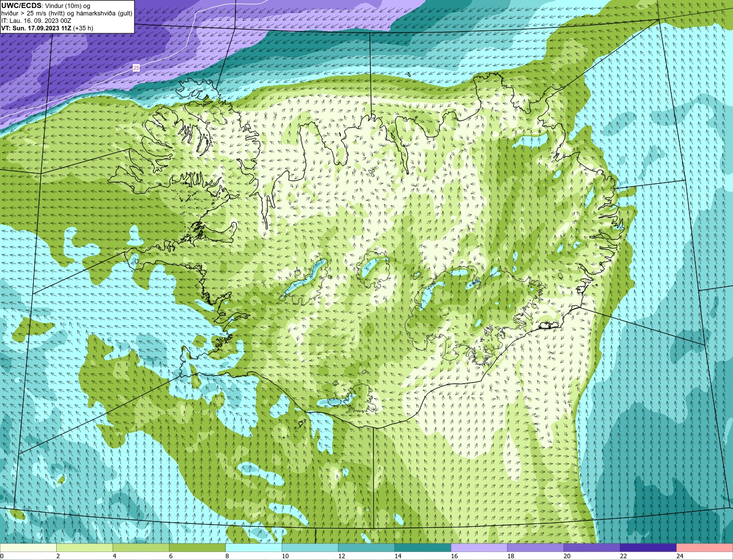Click the lavender 16–18 m/s legend swatch
The width and height of the screenshot is (733, 560).
click(x=479, y=547)
